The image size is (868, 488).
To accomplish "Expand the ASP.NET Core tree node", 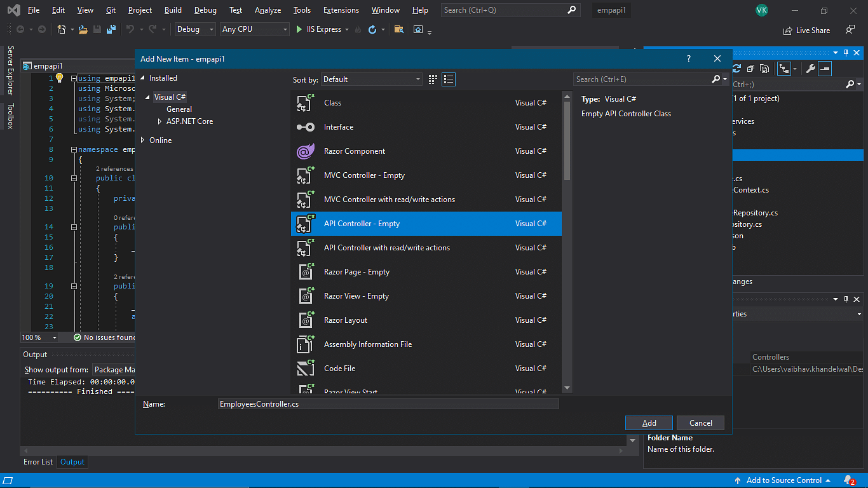I will pyautogui.click(x=160, y=121).
